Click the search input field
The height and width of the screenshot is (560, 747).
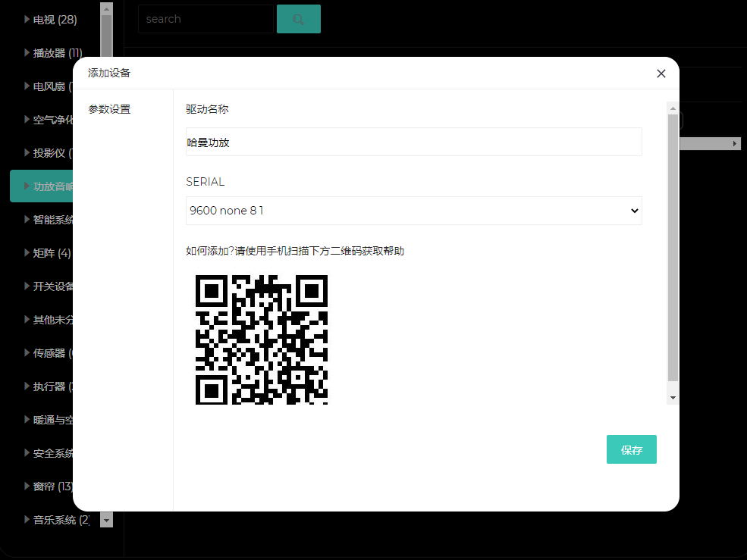pyautogui.click(x=206, y=19)
